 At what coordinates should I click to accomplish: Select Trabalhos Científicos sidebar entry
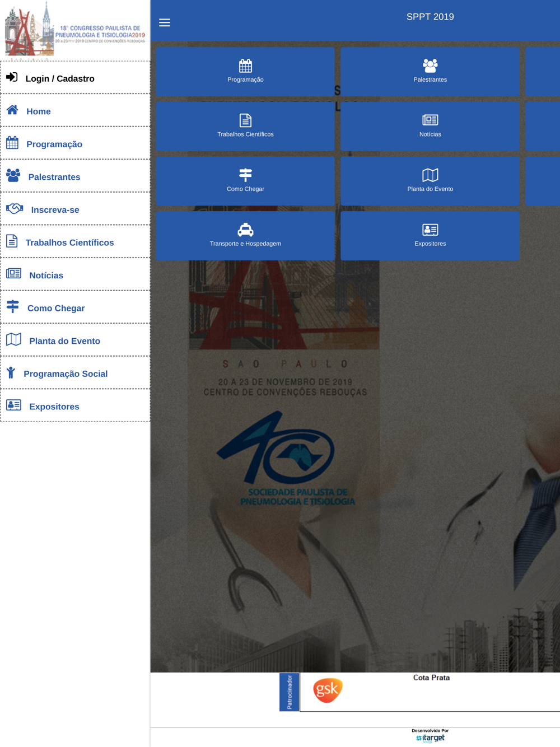[x=75, y=242]
